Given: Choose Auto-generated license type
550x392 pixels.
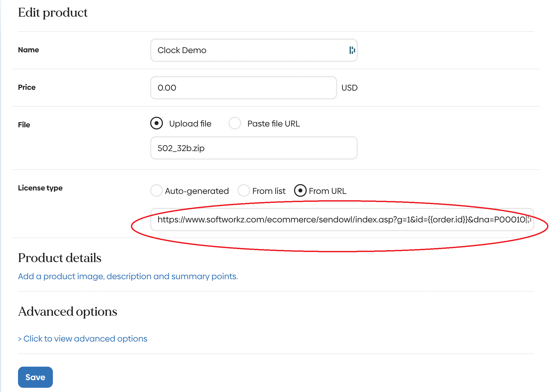Looking at the screenshot, I should [x=157, y=190].
